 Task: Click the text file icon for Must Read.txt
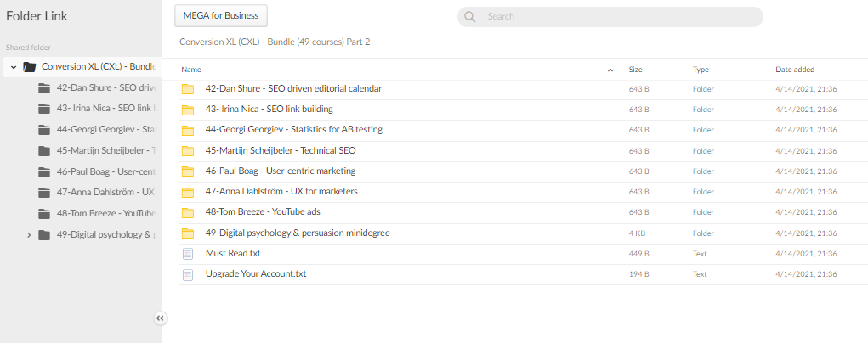[x=188, y=254]
